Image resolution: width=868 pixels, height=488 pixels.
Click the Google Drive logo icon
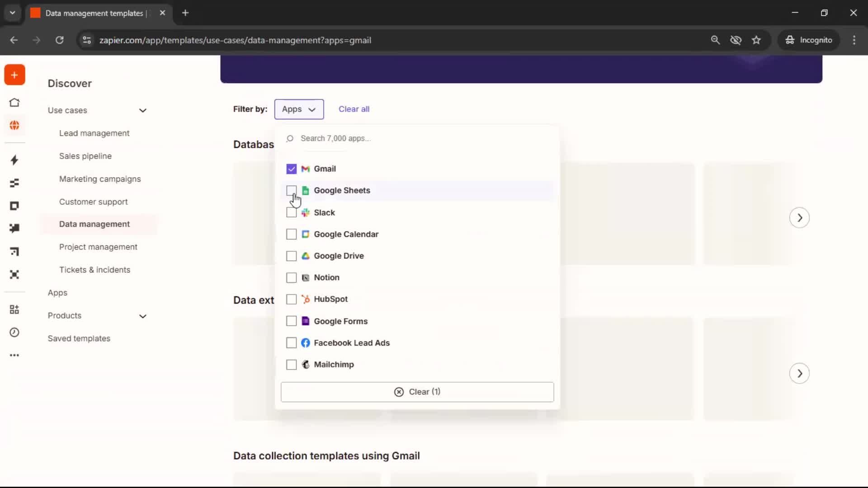click(x=306, y=256)
